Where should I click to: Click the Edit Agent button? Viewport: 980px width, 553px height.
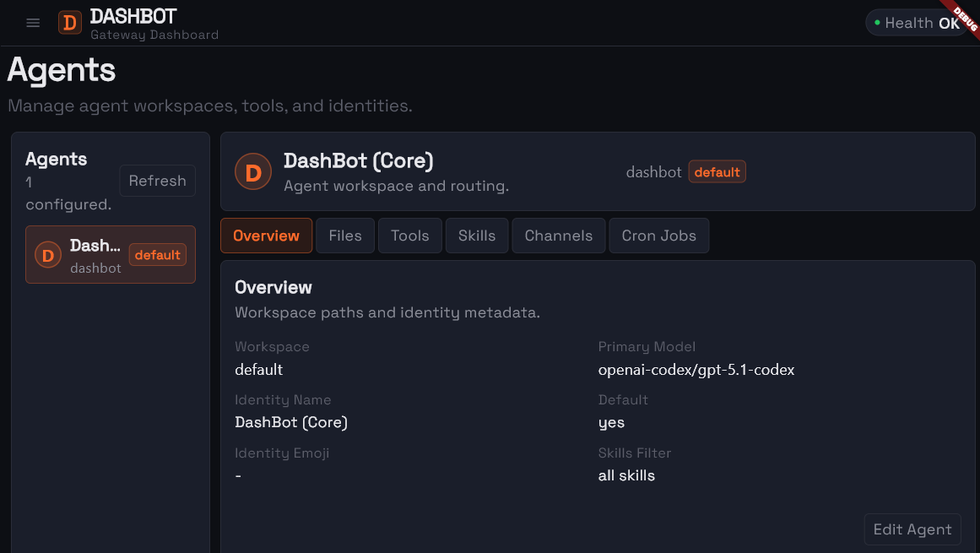[912, 529]
